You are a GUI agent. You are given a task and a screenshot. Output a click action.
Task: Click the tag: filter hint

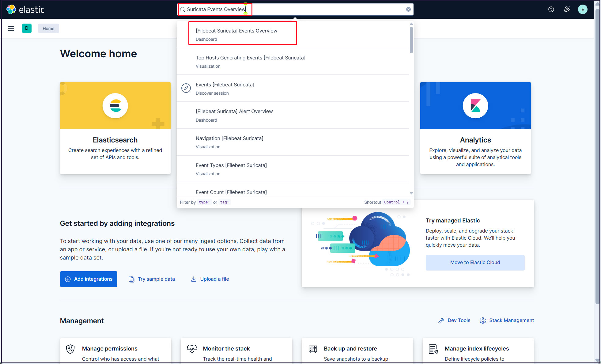(225, 202)
